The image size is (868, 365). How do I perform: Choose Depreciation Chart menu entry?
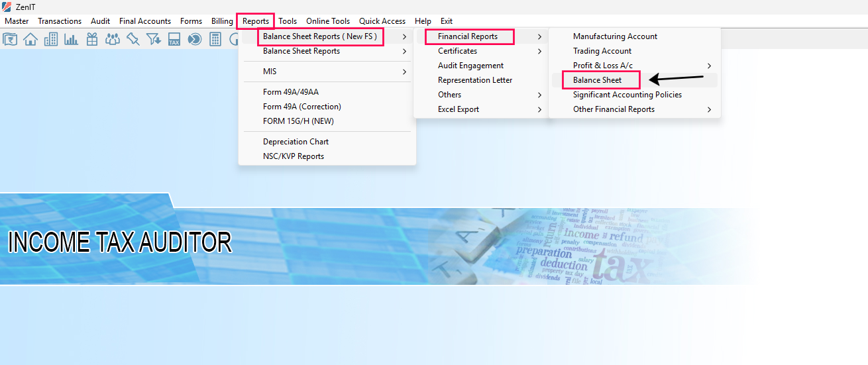(x=296, y=142)
